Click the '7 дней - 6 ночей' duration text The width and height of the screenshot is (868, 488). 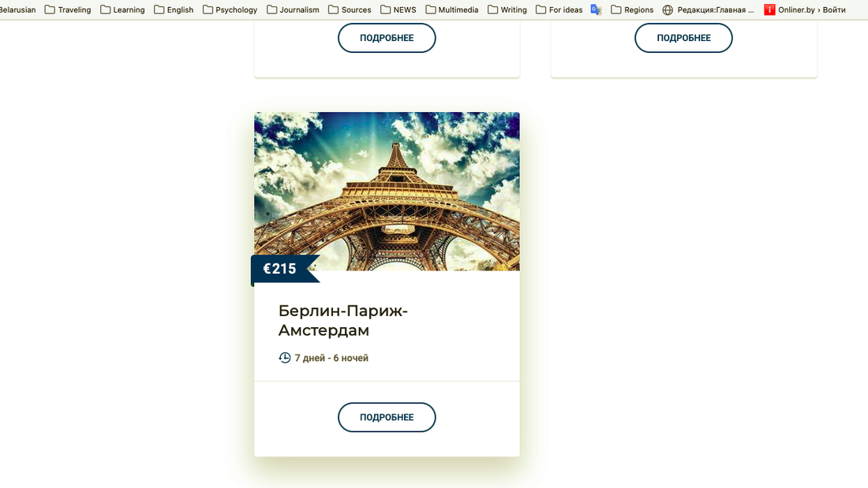(x=331, y=358)
